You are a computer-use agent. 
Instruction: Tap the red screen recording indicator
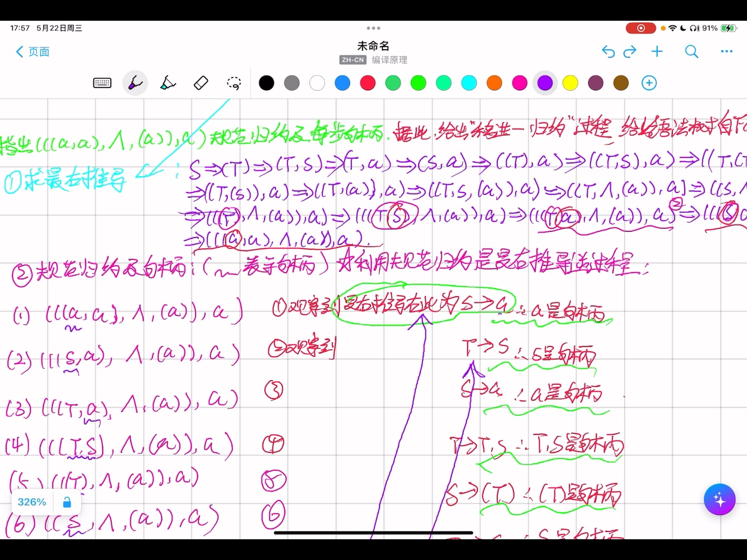[x=641, y=28]
